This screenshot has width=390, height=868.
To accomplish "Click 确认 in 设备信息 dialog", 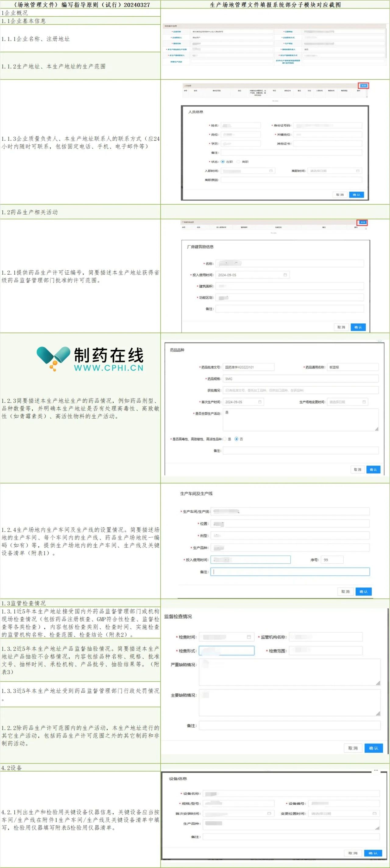I will (373, 853).
